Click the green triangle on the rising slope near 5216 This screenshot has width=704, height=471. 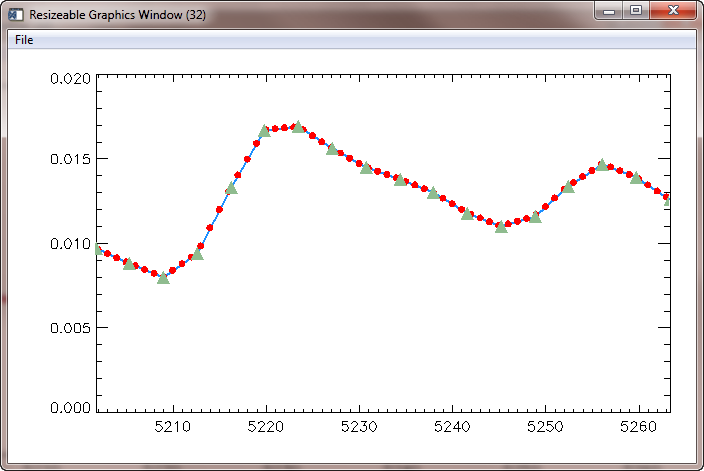point(231,188)
